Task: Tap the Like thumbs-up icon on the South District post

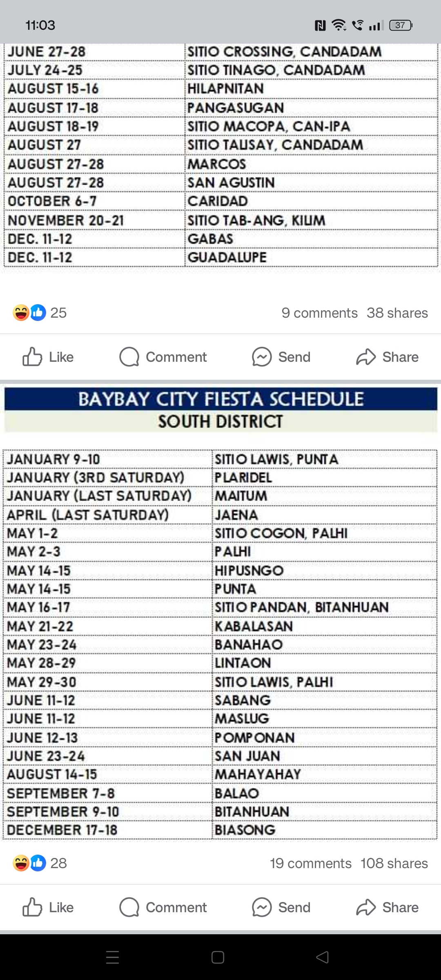Action: [x=32, y=907]
